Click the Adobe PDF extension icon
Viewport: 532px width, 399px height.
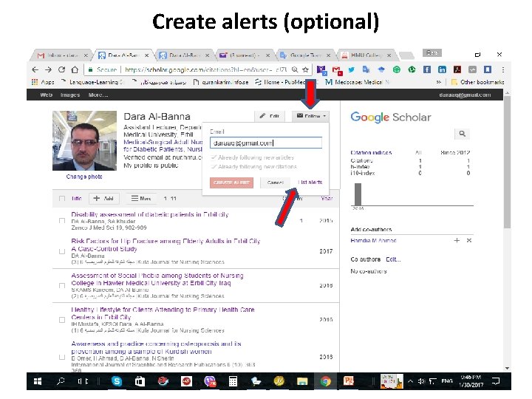click(x=457, y=69)
